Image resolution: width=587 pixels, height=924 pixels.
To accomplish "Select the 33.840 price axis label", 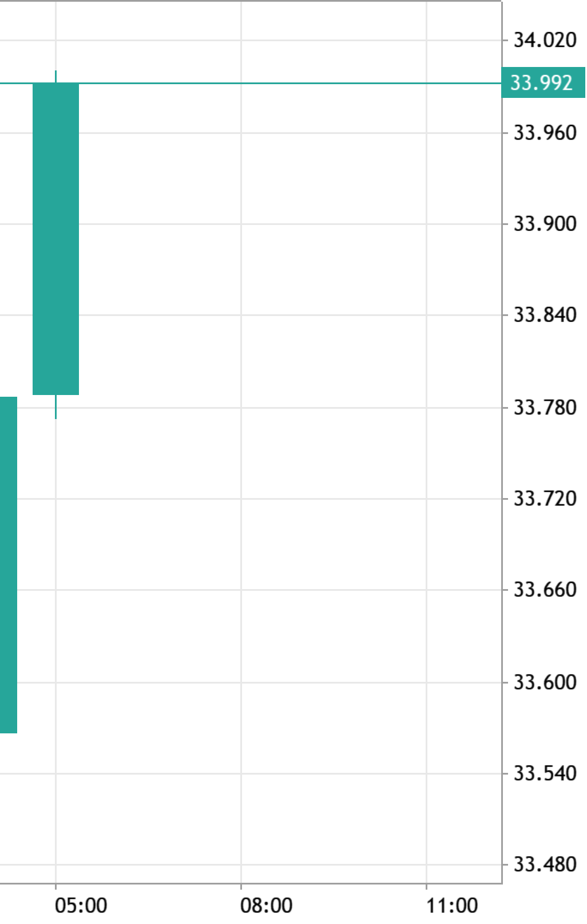I will coord(545,315).
